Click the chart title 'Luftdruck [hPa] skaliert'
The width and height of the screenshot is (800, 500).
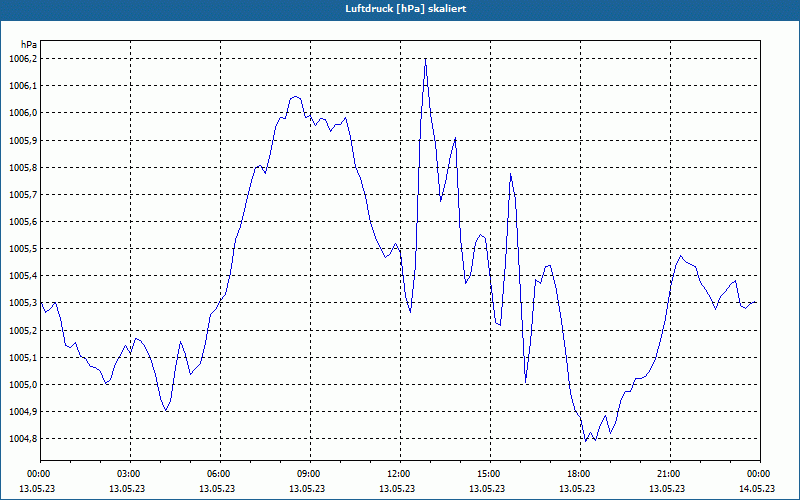pyautogui.click(x=405, y=9)
